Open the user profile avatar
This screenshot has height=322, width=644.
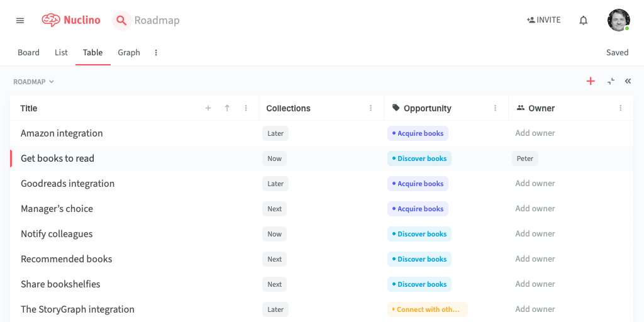(x=619, y=20)
